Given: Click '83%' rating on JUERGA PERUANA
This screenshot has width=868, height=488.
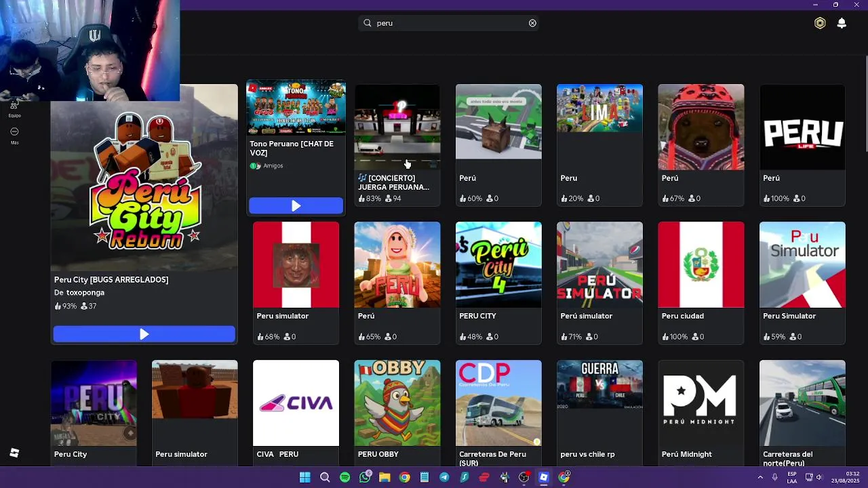Looking at the screenshot, I should tap(373, 199).
